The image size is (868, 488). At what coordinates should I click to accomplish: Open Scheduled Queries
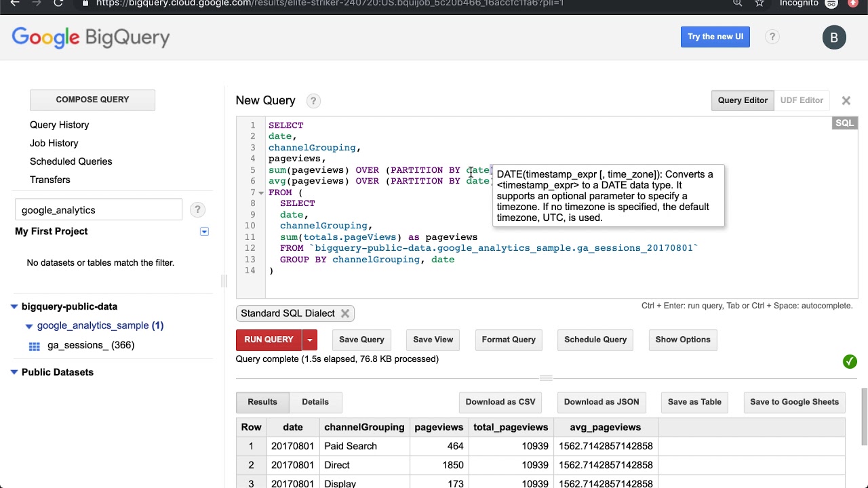(x=71, y=161)
